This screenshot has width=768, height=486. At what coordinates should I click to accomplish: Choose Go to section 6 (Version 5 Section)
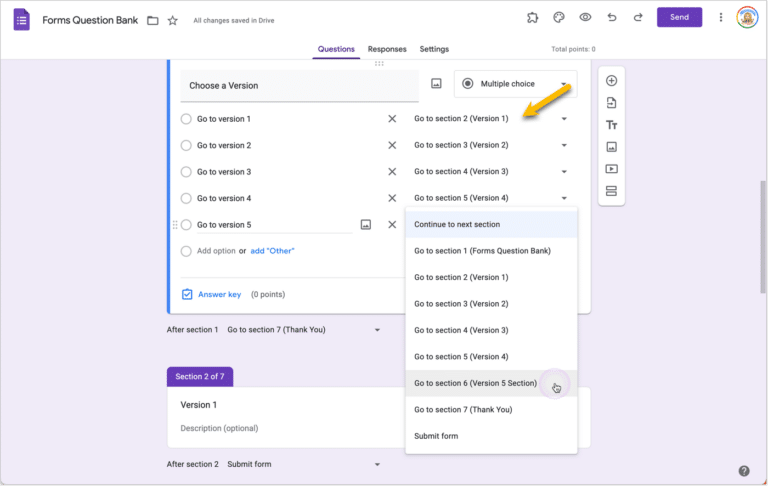coord(491,383)
